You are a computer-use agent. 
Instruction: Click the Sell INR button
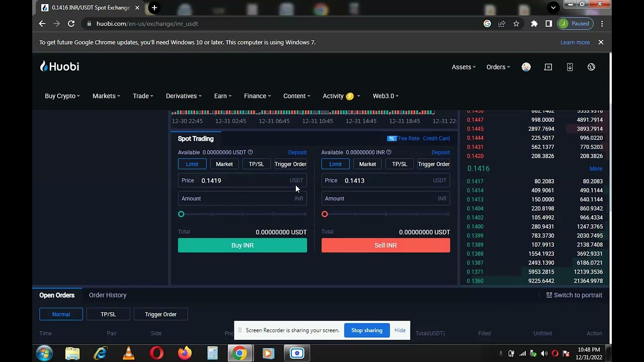click(x=386, y=245)
